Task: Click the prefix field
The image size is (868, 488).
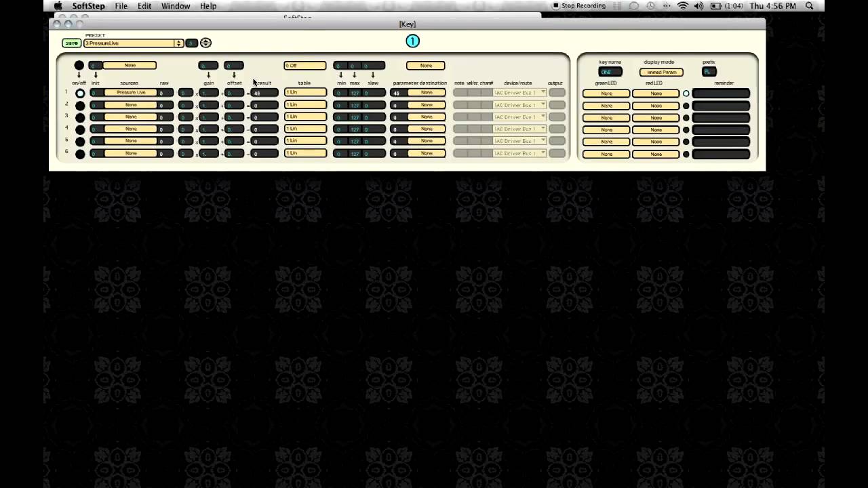Action: 709,72
